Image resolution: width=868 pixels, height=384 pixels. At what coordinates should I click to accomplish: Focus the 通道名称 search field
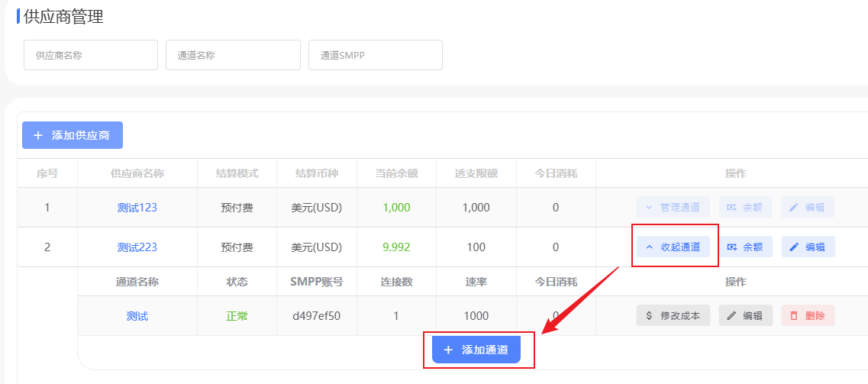click(x=233, y=55)
